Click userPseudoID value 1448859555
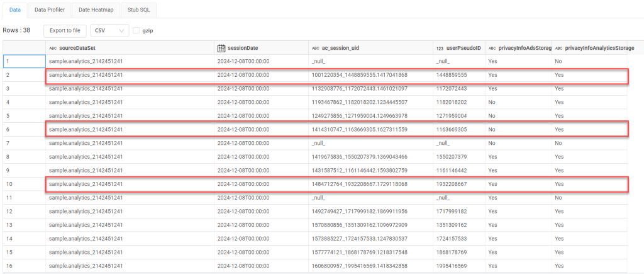Screen dimensions: 644x274 coord(452,75)
